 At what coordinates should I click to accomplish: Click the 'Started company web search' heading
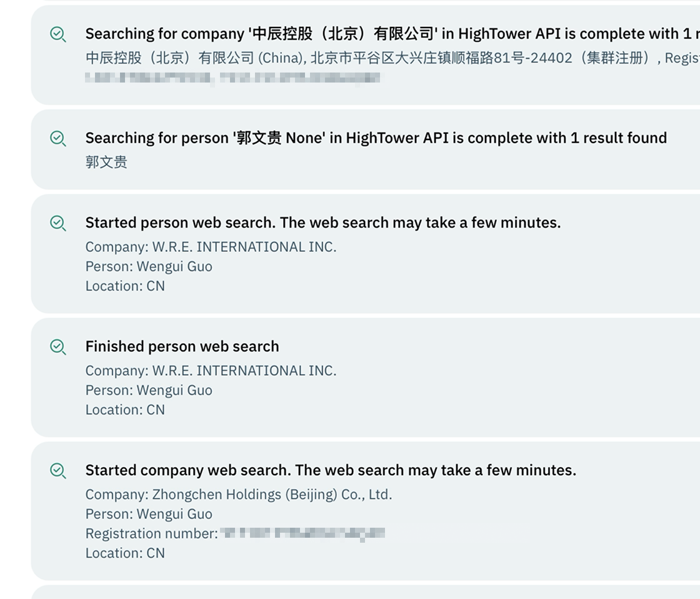click(x=331, y=470)
